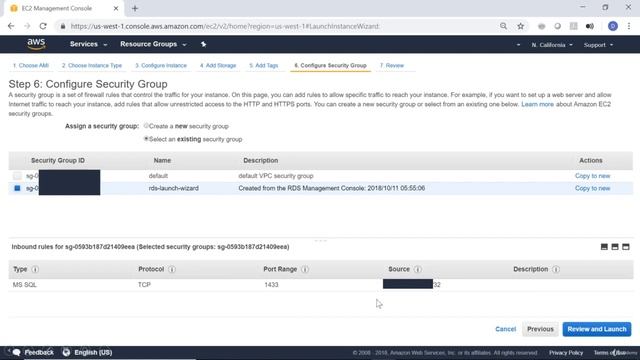Click info icon next to Description column

coord(556,269)
